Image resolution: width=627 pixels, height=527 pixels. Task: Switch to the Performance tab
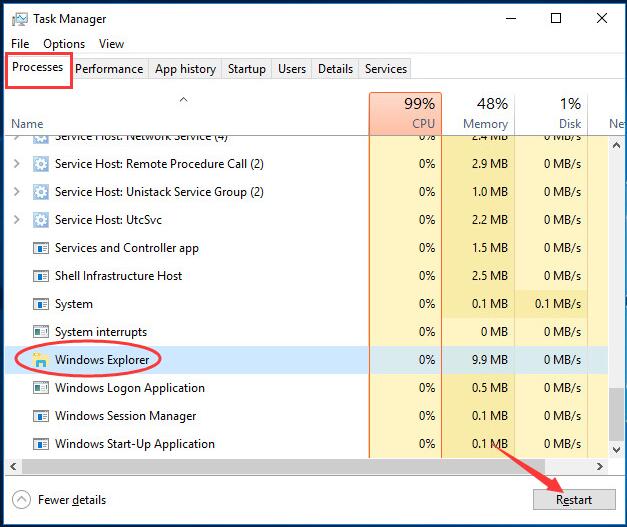pos(109,69)
